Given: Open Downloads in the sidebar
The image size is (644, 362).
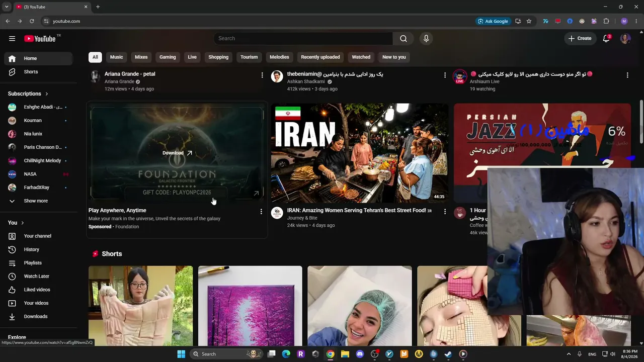Looking at the screenshot, I should pyautogui.click(x=38, y=316).
